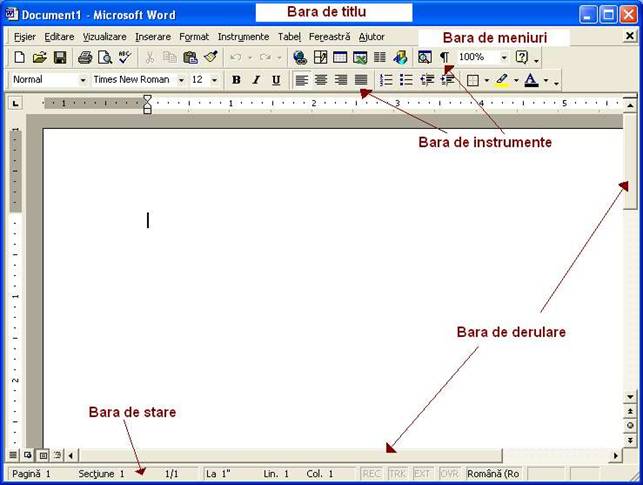Insert an Excel worksheet icon
The height and width of the screenshot is (485, 643).
pos(360,57)
